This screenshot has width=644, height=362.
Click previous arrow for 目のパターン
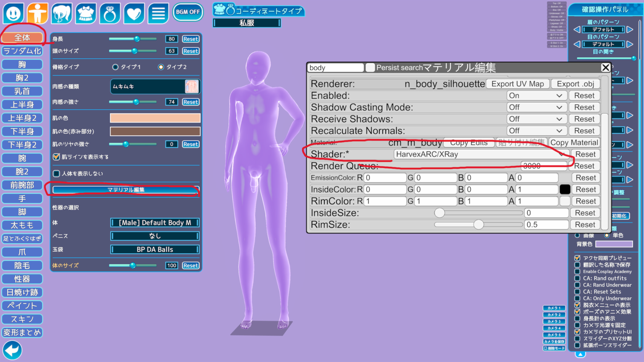tap(577, 44)
